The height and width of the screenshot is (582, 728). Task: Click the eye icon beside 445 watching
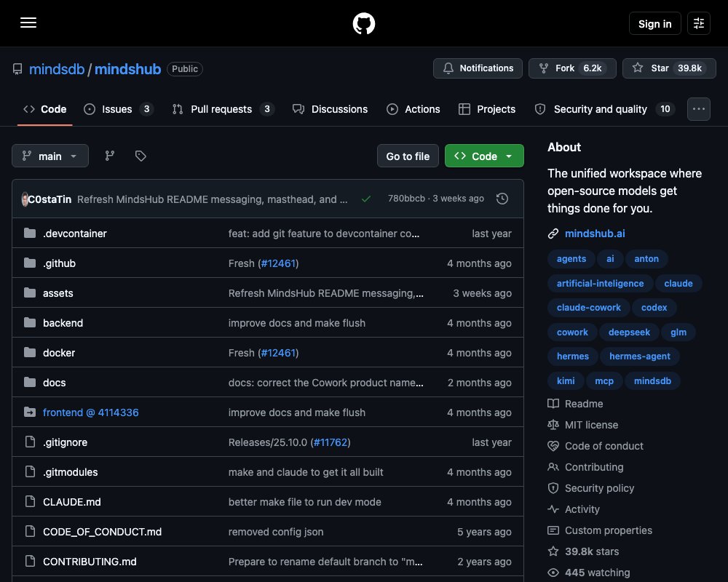coord(553,573)
